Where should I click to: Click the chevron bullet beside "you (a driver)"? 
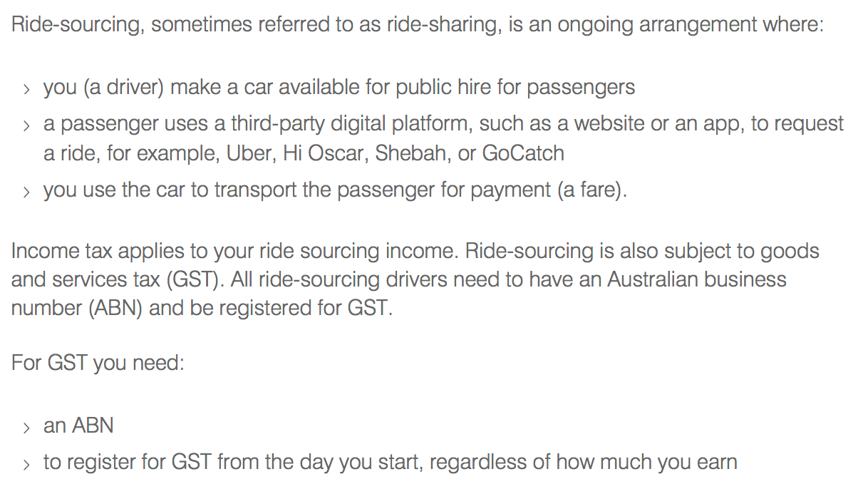pos(26,90)
